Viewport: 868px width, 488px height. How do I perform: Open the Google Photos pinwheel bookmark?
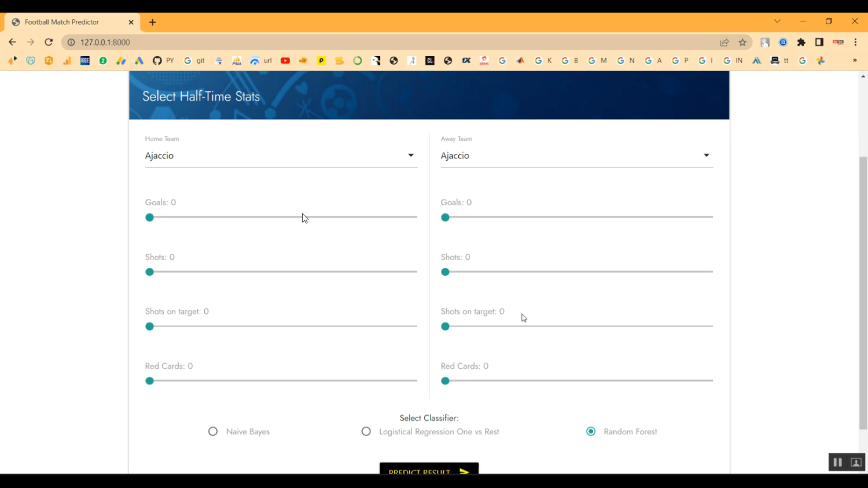tap(821, 61)
